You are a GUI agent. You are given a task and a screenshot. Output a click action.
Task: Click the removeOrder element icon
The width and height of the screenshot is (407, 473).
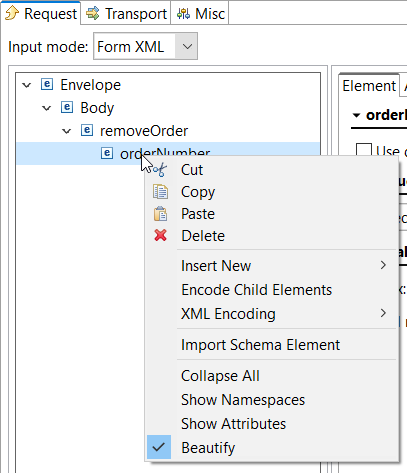[x=87, y=130]
